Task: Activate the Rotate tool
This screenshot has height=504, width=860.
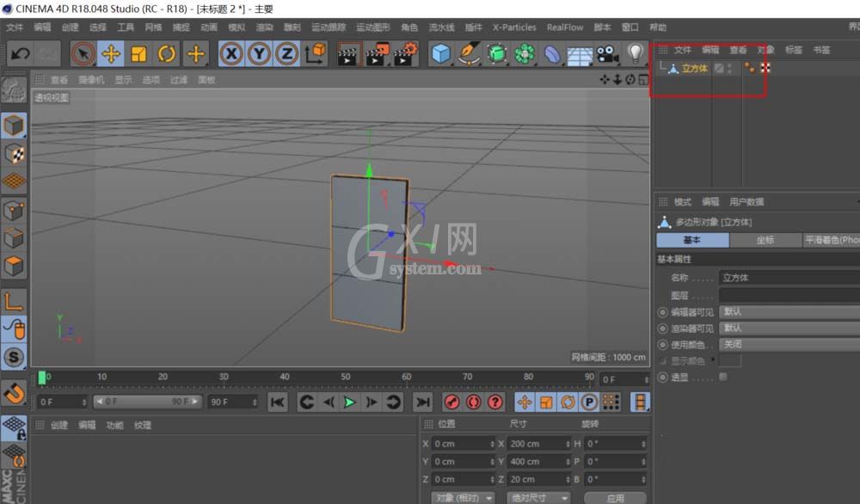Action: (x=167, y=53)
